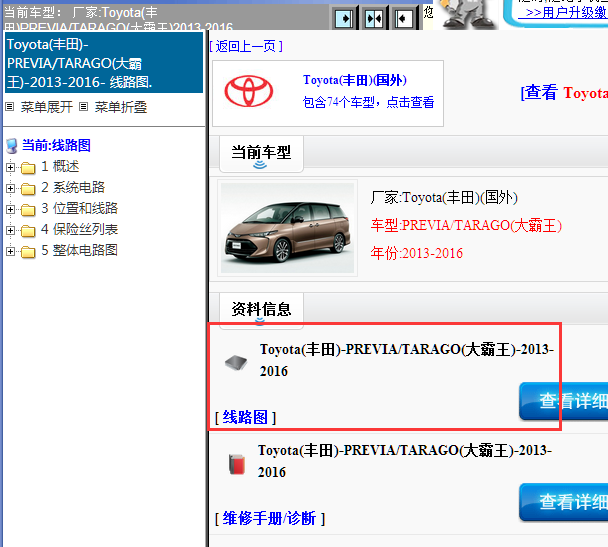This screenshot has height=547, width=608.
Task: Open the 当前车型 tab
Action: 261,154
